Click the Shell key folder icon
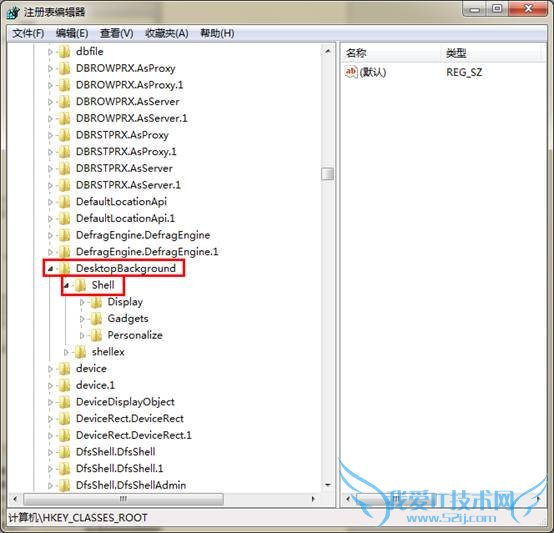The image size is (554, 533). click(x=80, y=285)
